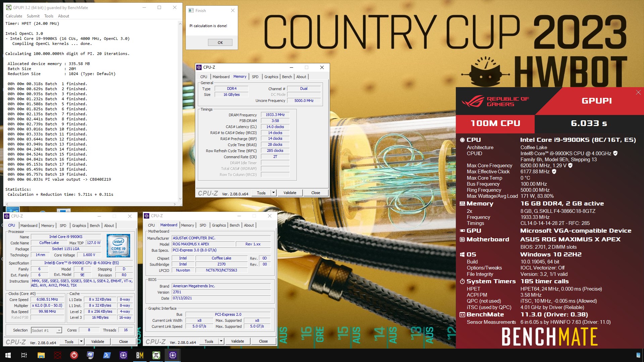This screenshot has width=644, height=362.
Task: Click the verified shield beside Max Effective Clock
Action: (x=554, y=171)
